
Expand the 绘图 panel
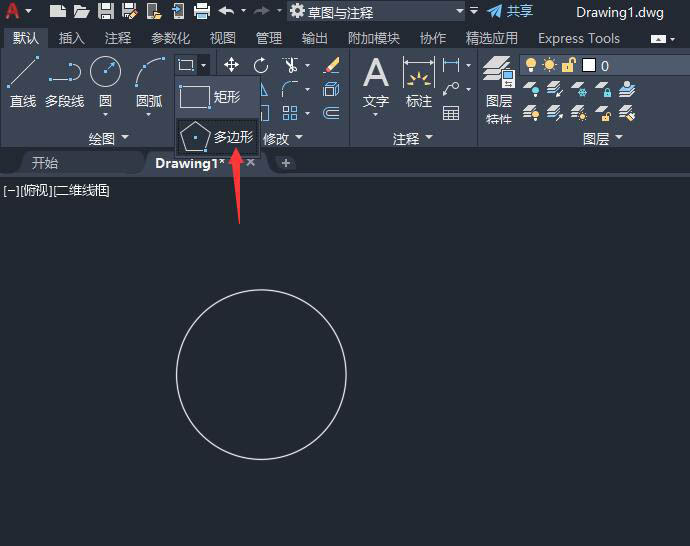click(x=108, y=139)
